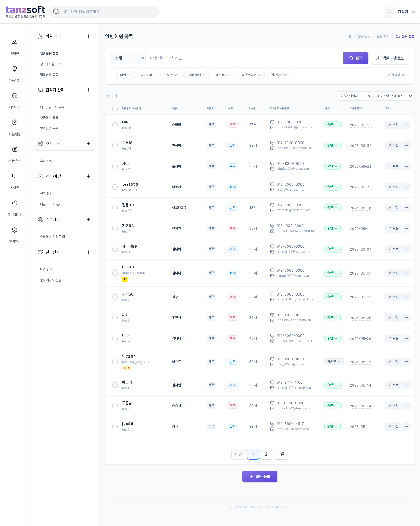Viewport: 420px width, 526px height.
Task: Open the 제안하기 chat icon
Action: pyautogui.click(x=15, y=96)
